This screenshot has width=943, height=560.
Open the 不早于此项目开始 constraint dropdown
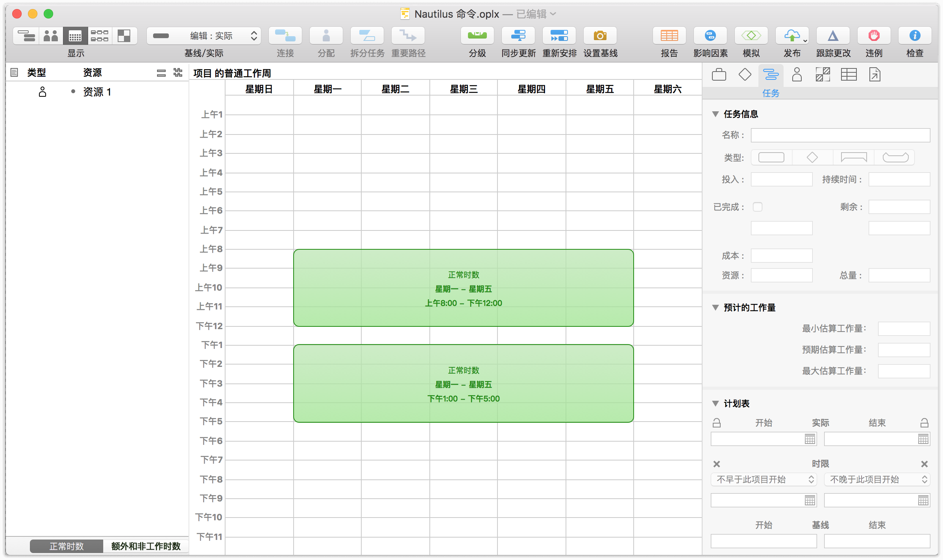click(764, 479)
